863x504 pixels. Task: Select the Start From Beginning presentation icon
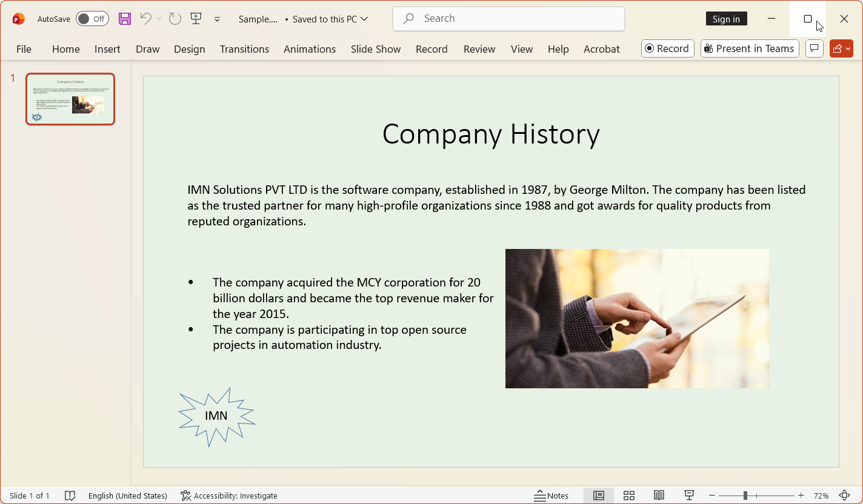pos(196,19)
